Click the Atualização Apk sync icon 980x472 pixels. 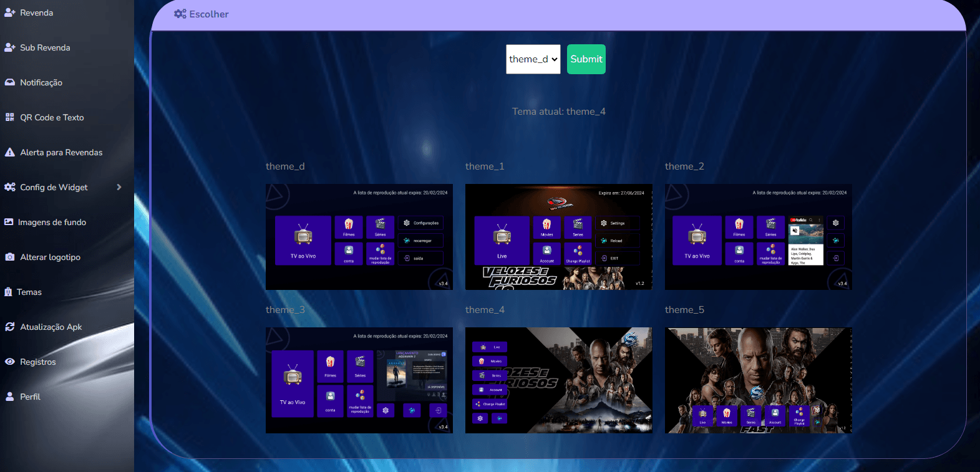tap(9, 327)
